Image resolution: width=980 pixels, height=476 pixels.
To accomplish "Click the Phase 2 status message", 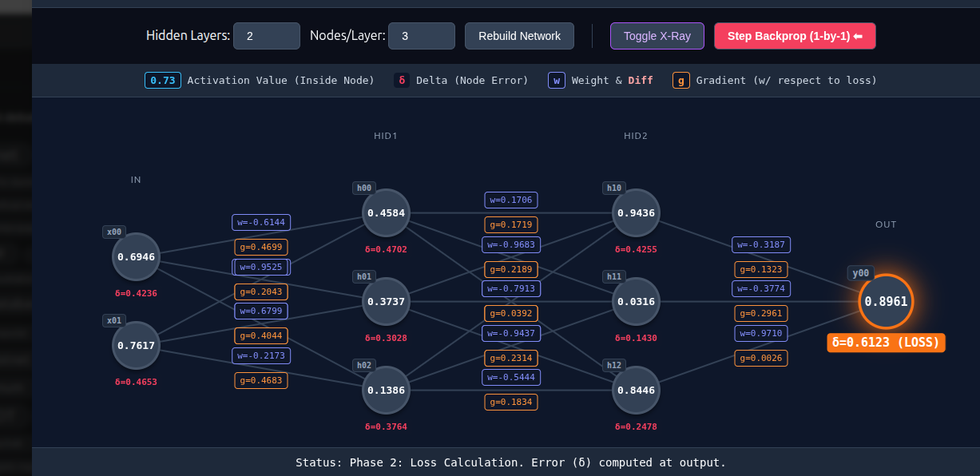I will coord(510,462).
